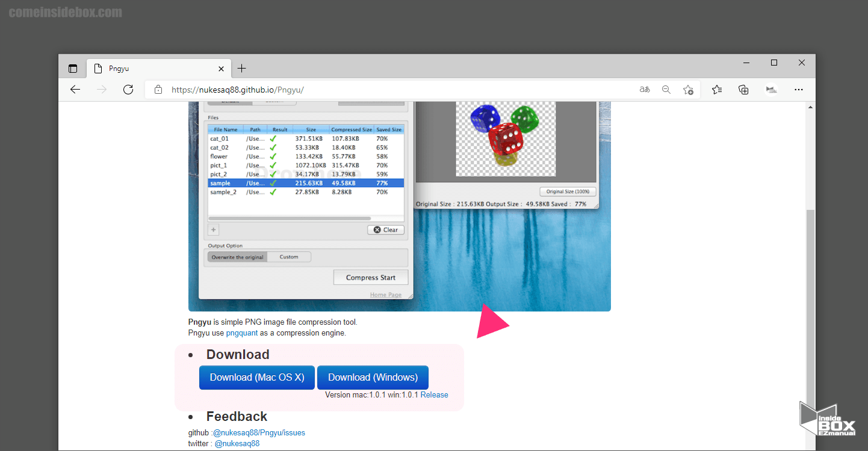Close the browser window
This screenshot has width=868, height=451.
(x=802, y=63)
